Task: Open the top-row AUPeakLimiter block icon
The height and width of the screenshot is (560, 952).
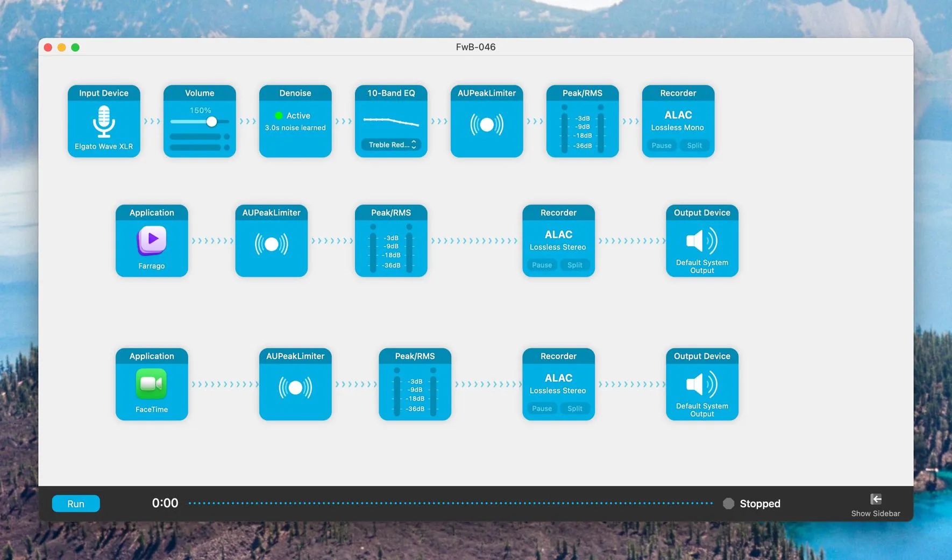Action: (x=487, y=125)
